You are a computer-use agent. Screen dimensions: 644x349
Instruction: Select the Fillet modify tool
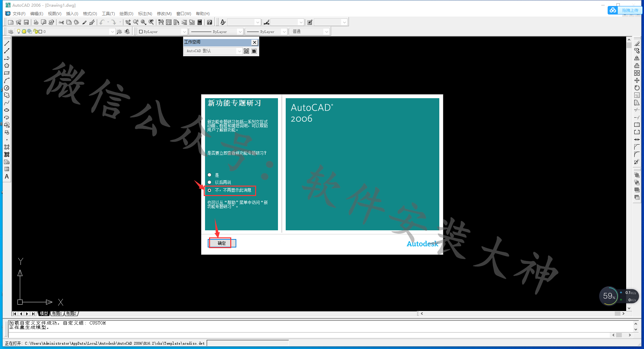point(637,154)
